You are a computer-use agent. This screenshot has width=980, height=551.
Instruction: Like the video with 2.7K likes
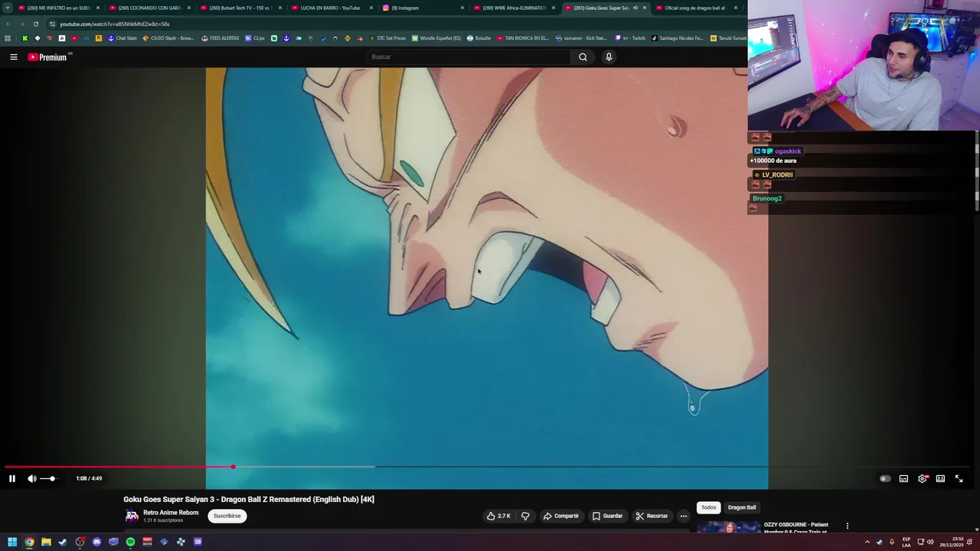tap(498, 516)
